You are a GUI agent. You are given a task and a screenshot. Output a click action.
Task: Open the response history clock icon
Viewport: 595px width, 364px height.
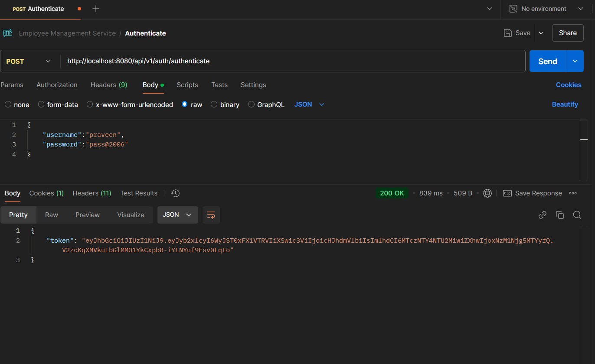point(175,193)
